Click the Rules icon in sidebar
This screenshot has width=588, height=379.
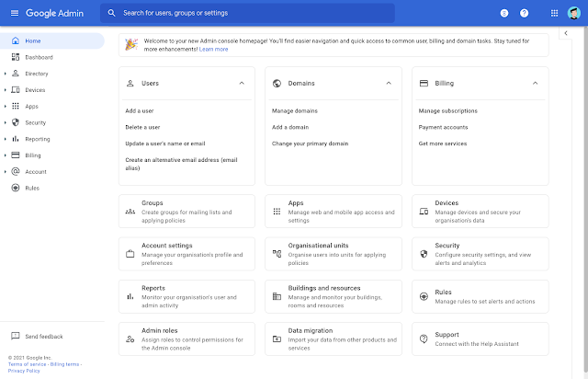pyautogui.click(x=16, y=188)
